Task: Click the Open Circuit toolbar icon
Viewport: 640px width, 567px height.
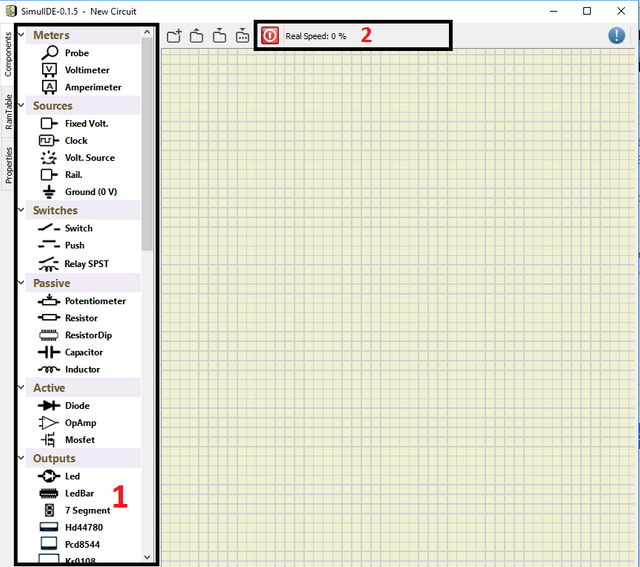Action: click(196, 36)
